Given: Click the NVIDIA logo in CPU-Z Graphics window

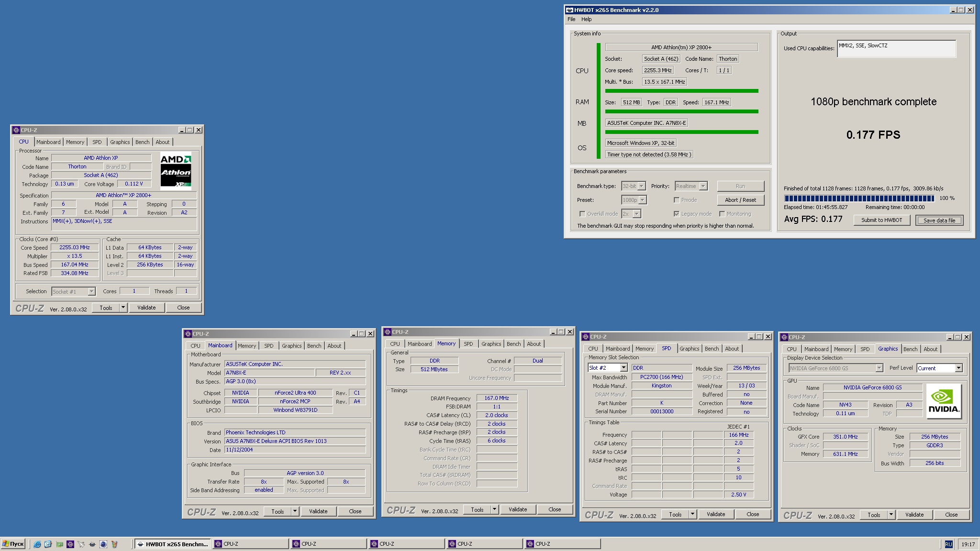Looking at the screenshot, I should 944,401.
